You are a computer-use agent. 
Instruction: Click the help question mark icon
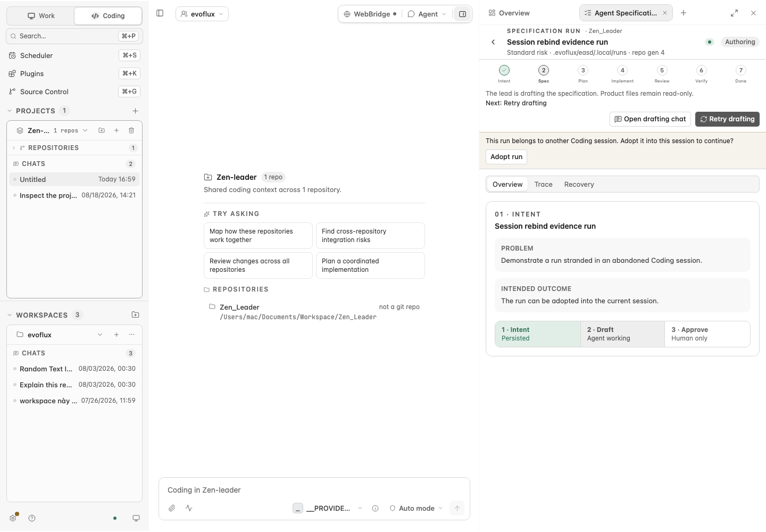click(32, 518)
